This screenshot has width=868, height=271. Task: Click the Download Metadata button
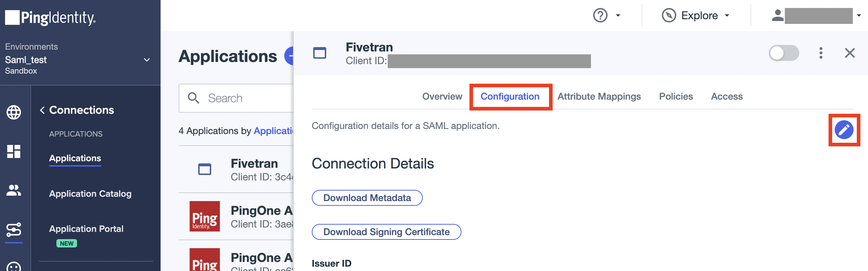pyautogui.click(x=367, y=198)
